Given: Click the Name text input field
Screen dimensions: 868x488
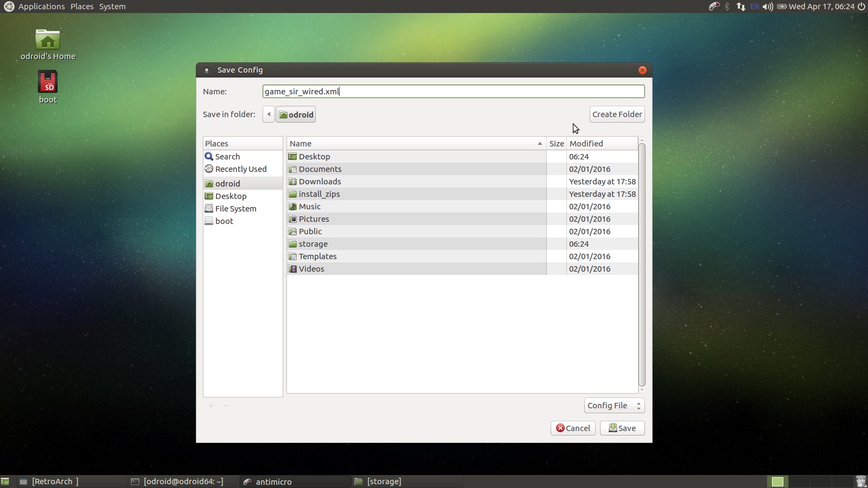Looking at the screenshot, I should tap(453, 92).
